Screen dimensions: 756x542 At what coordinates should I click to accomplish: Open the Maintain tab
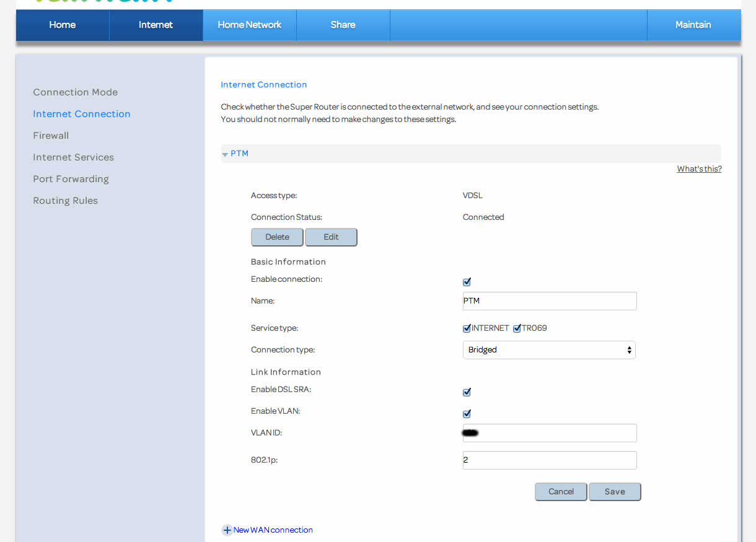[693, 25]
